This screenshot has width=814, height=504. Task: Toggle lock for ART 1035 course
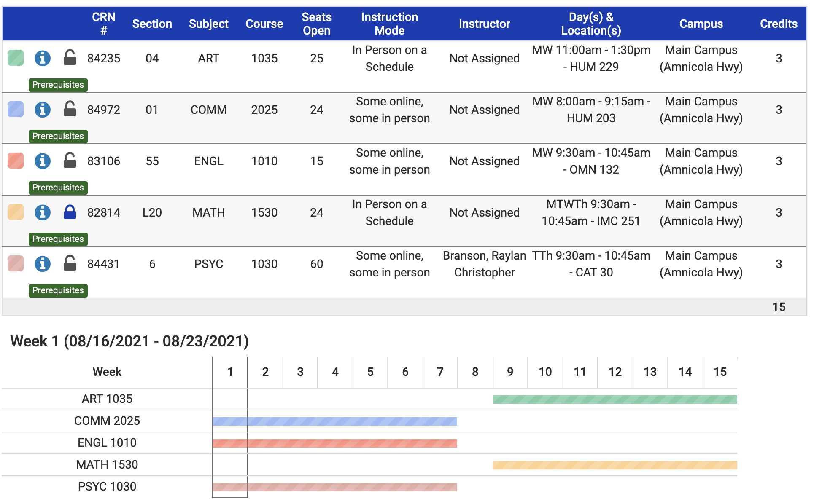point(70,58)
